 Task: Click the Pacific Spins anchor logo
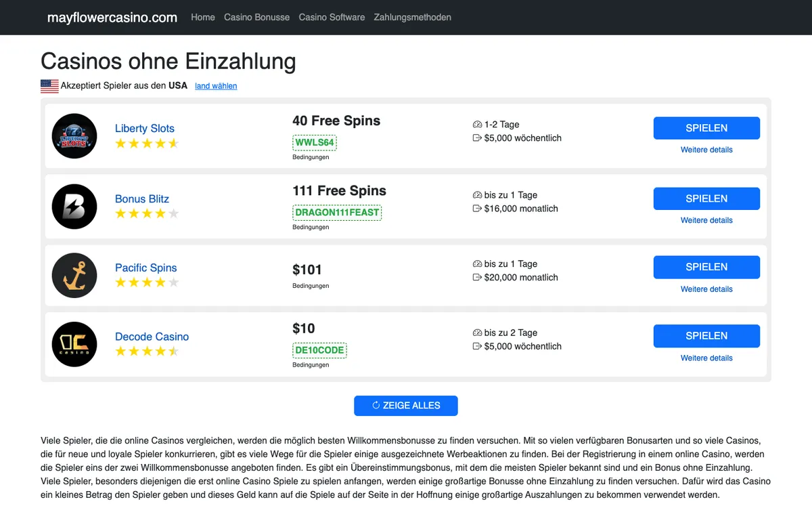pyautogui.click(x=74, y=275)
